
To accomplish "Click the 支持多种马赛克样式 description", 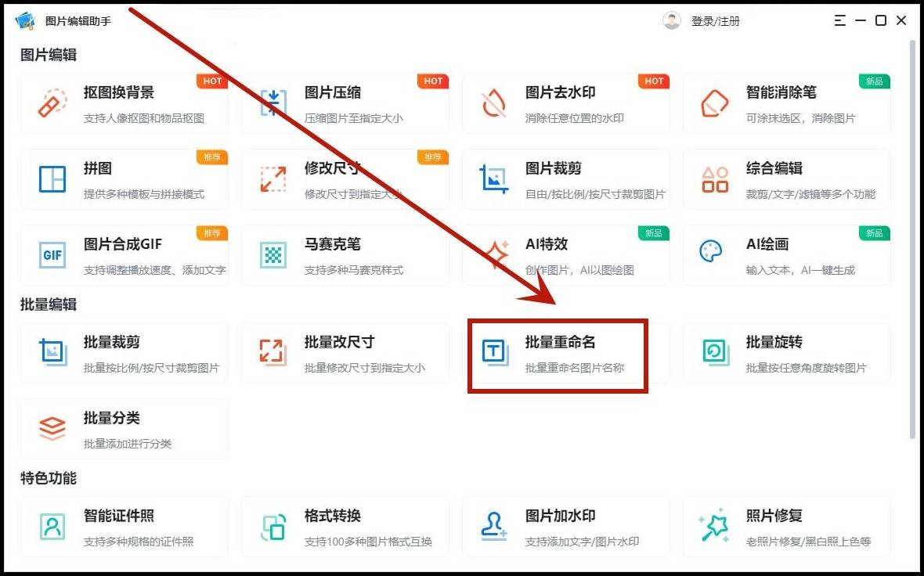I will point(354,270).
